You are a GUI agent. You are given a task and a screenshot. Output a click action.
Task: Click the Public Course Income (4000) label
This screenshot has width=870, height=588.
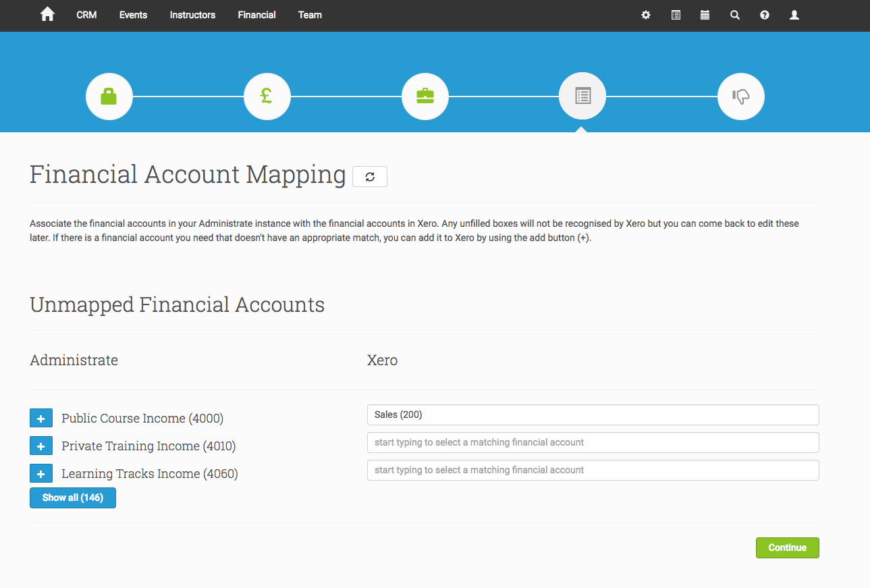(x=142, y=419)
